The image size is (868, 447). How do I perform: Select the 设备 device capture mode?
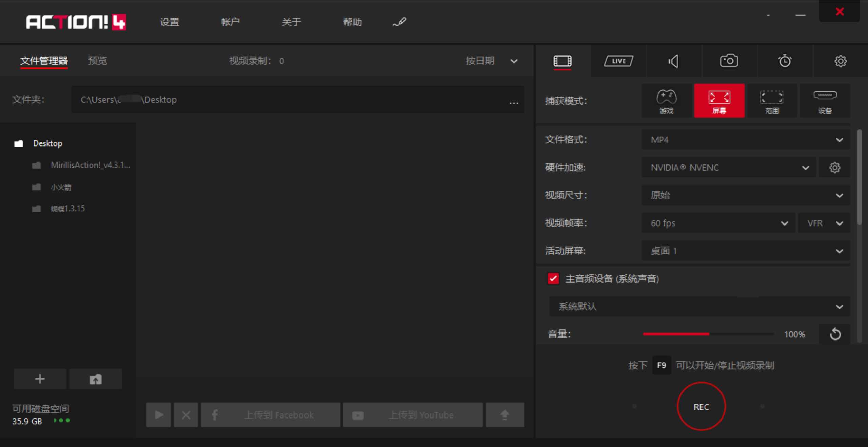coord(825,101)
